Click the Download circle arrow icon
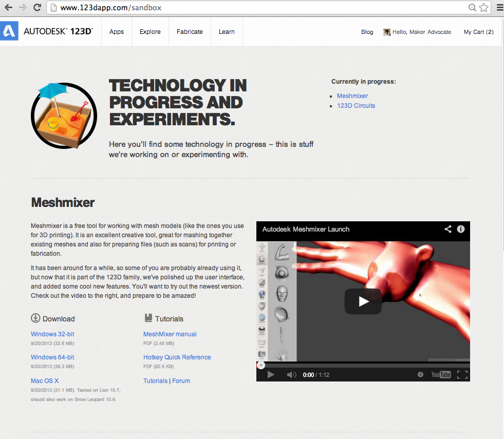 coord(35,318)
